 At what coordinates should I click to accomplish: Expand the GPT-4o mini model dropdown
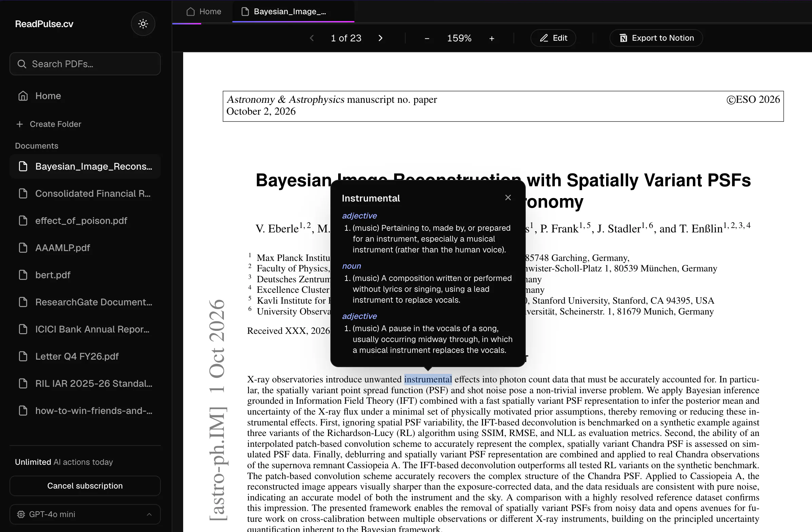[x=85, y=514]
